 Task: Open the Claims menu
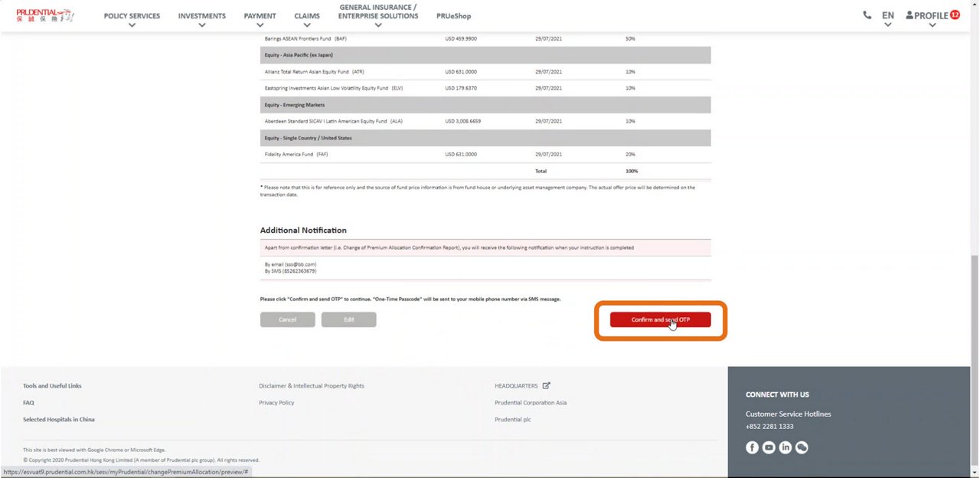pyautogui.click(x=306, y=16)
